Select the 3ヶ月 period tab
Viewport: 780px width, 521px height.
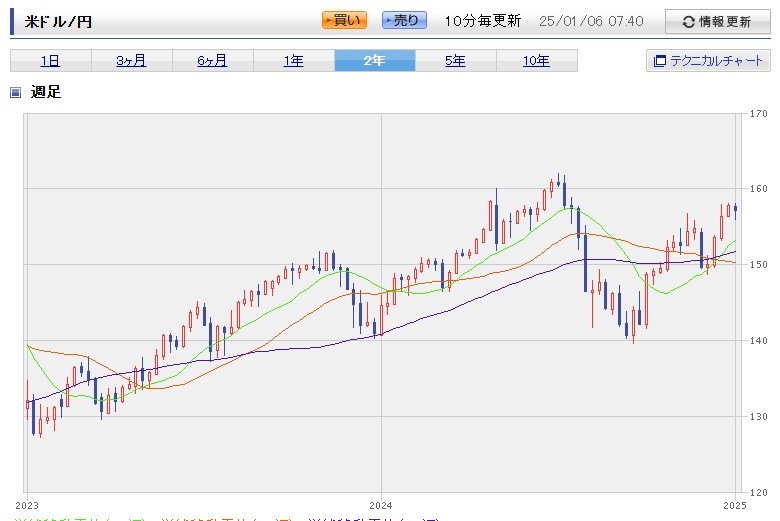pos(131,61)
